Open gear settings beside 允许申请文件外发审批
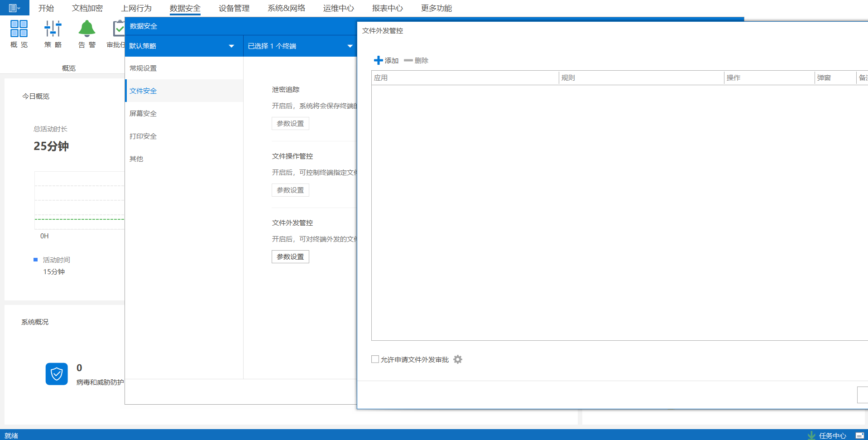The image size is (868, 440). [x=458, y=359]
